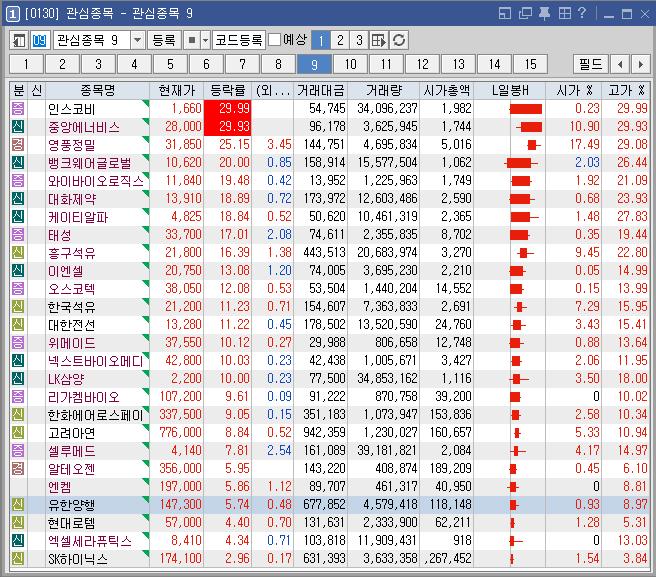Toggle the 예상 checkbox

(274, 40)
